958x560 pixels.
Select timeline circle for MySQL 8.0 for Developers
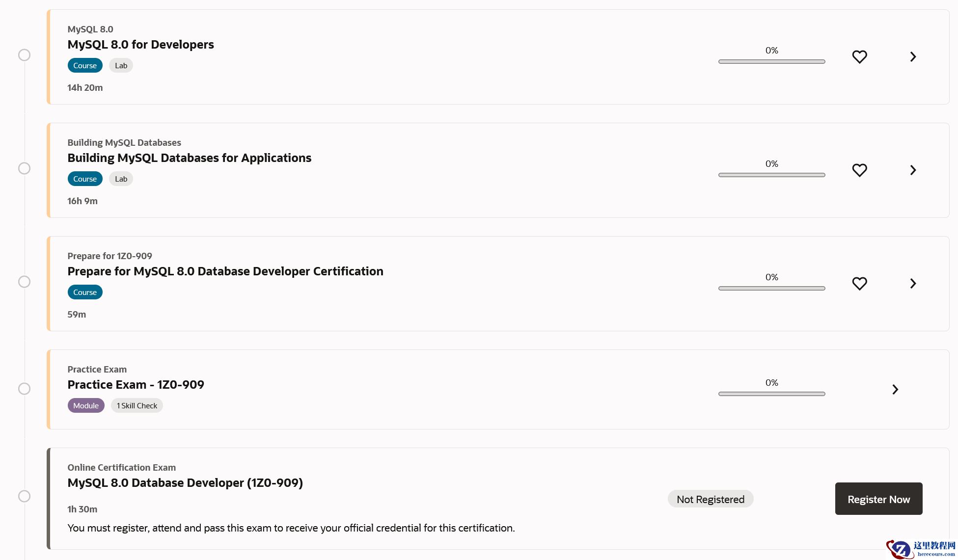pos(24,55)
